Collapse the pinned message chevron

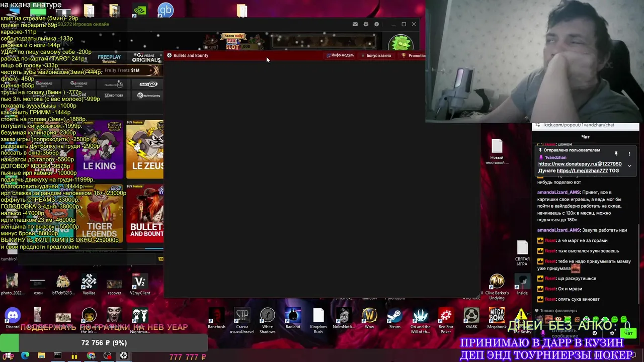(x=629, y=165)
